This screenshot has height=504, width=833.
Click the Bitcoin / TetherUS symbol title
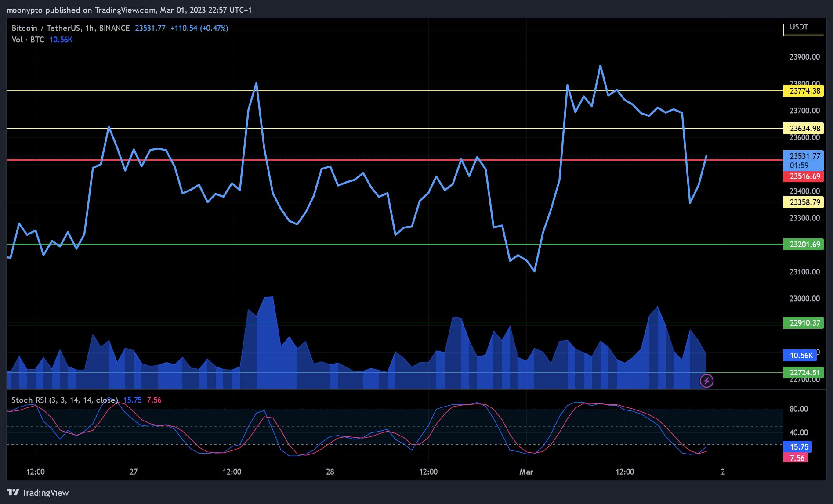(70, 28)
